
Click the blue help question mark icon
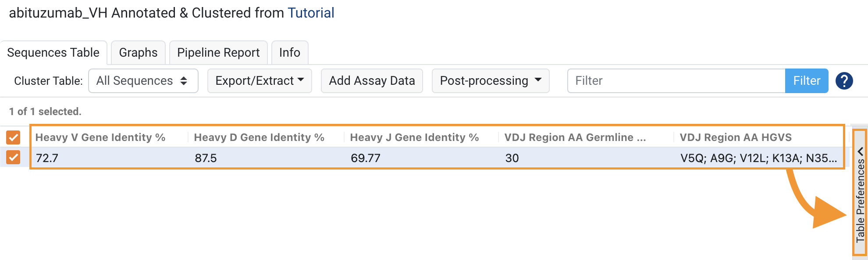coord(844,81)
